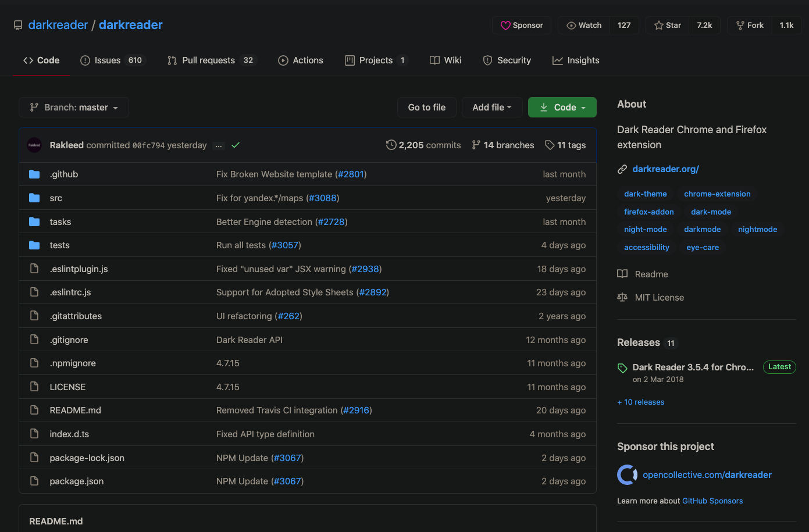Open pull request #2801 link
Screen dimensions: 809x532
click(x=351, y=174)
